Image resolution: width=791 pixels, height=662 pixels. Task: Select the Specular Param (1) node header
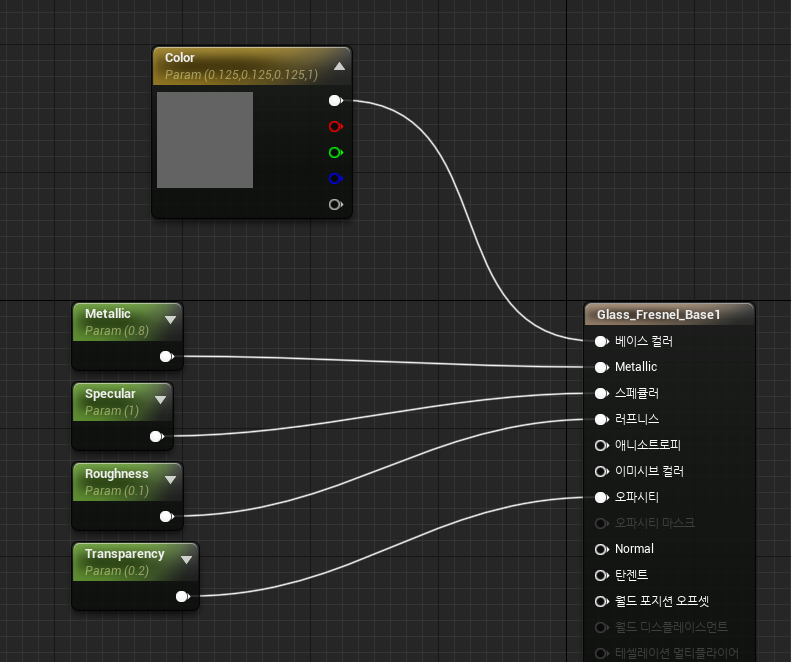[123, 402]
